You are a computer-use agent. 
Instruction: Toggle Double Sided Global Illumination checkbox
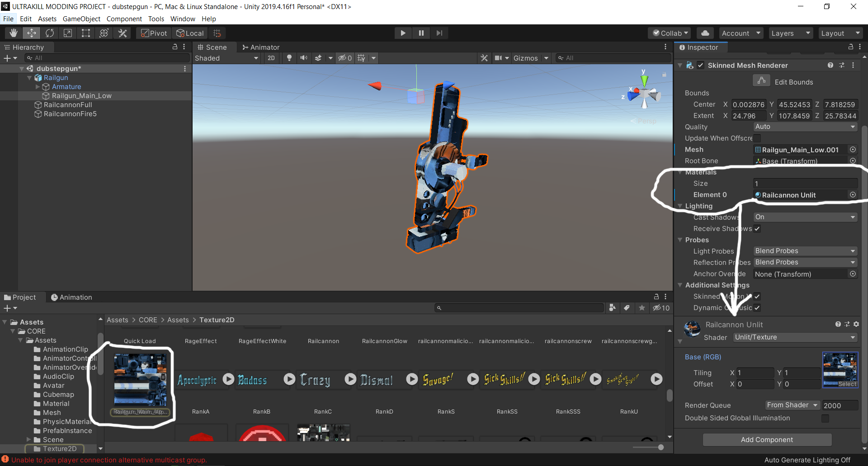point(825,418)
